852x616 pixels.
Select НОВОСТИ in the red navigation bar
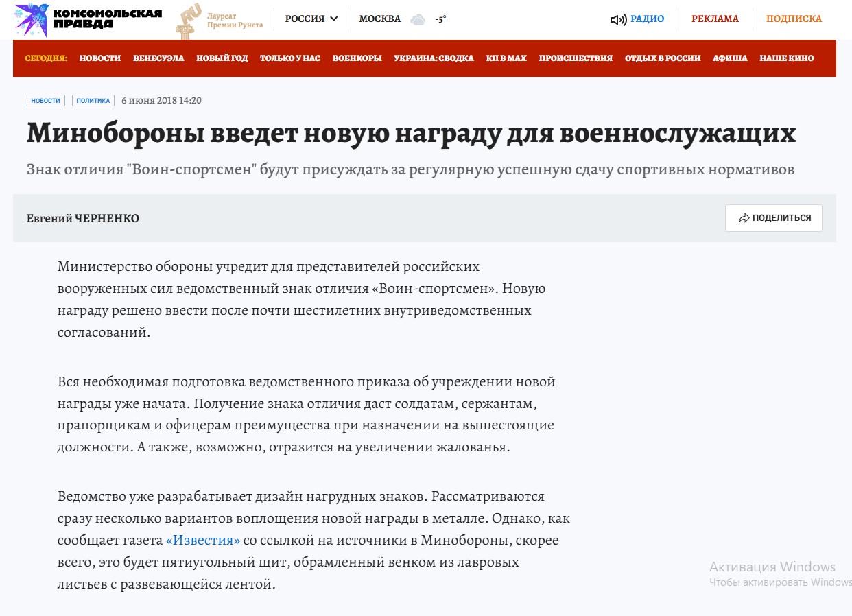point(100,58)
